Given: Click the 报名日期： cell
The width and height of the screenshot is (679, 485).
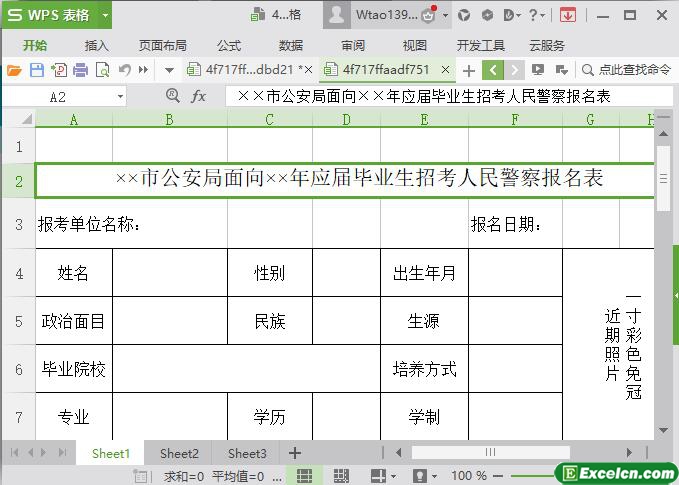Looking at the screenshot, I should [515, 224].
